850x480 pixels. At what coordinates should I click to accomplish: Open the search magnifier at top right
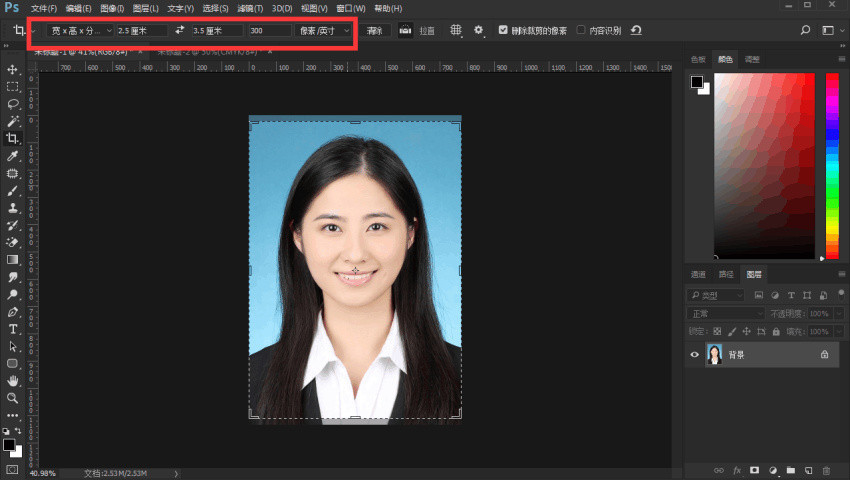[x=806, y=30]
